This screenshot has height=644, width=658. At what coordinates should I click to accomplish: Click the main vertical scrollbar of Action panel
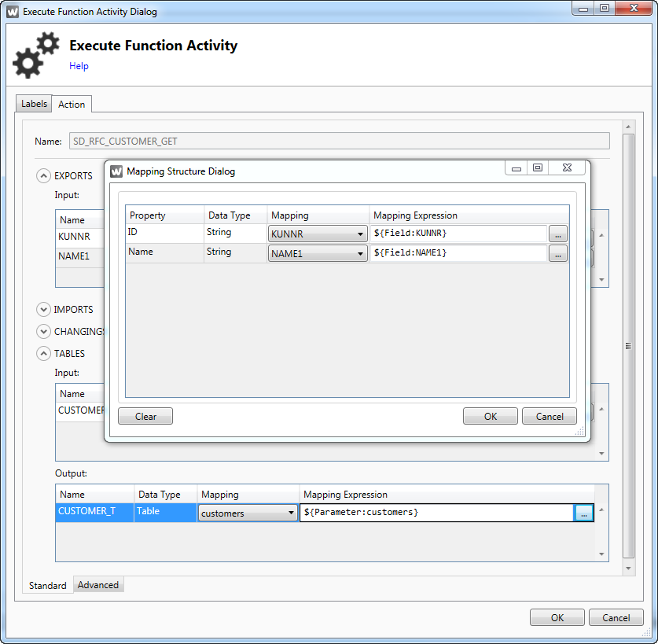(627, 346)
